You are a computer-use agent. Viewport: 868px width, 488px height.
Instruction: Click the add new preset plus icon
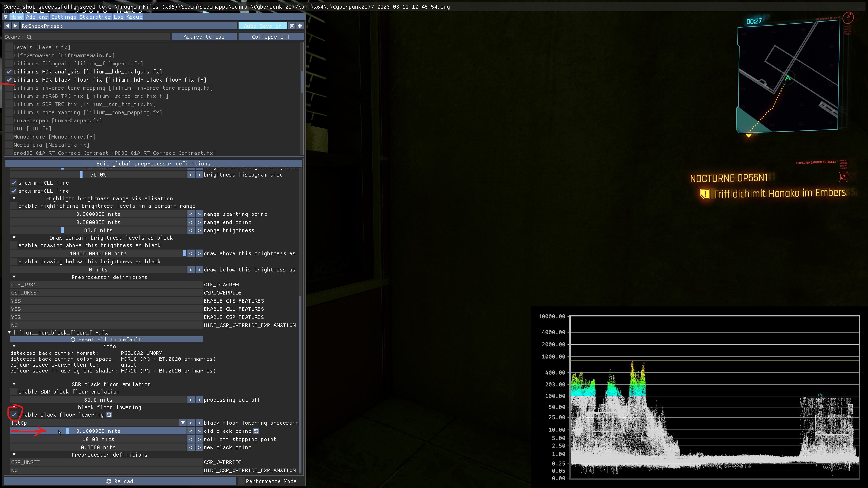tap(300, 26)
